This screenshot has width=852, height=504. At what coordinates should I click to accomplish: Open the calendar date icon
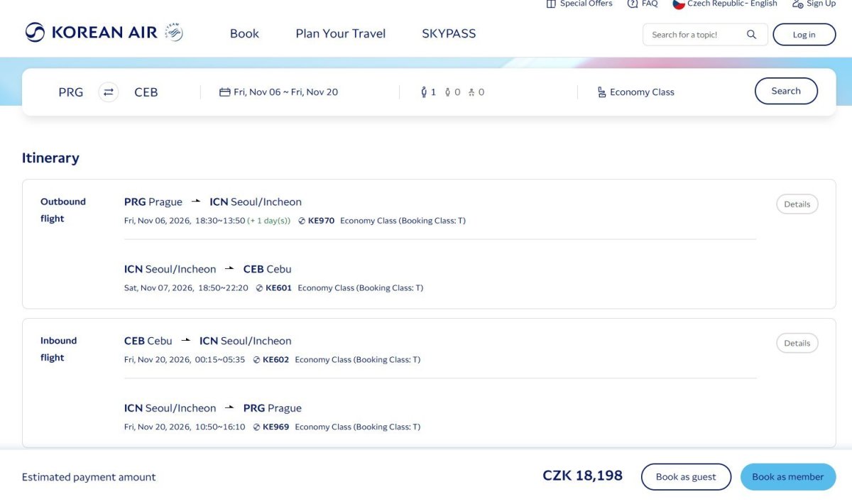coord(225,92)
